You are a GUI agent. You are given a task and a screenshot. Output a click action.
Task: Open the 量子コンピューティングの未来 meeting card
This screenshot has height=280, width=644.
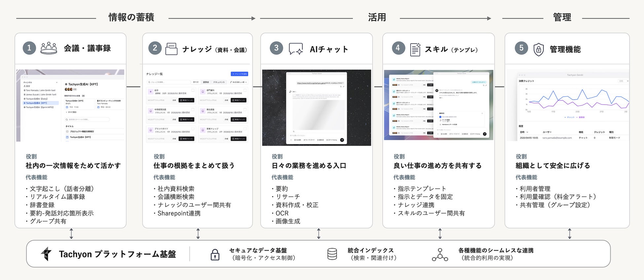[x=110, y=104]
